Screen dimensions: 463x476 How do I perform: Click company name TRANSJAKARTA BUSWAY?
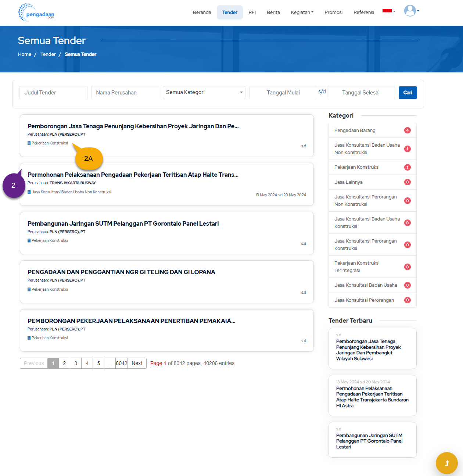[x=73, y=183]
